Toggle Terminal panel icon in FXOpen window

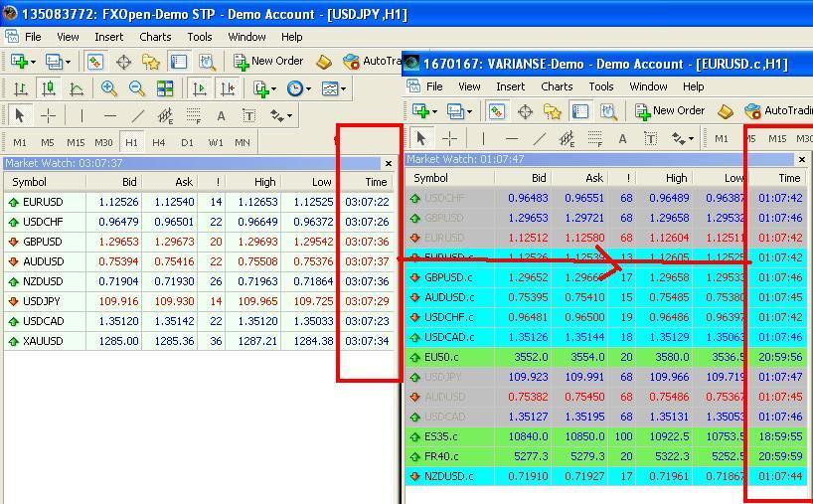tap(179, 62)
